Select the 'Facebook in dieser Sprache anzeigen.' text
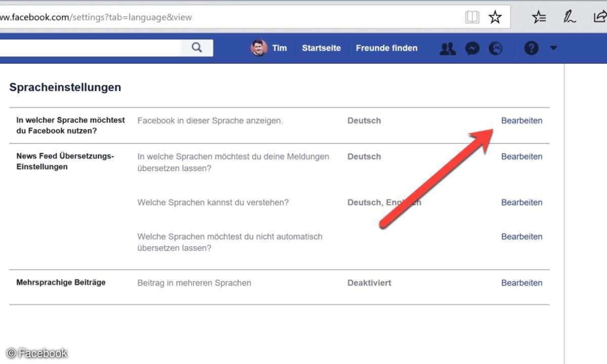The image size is (607, 364). 210,121
